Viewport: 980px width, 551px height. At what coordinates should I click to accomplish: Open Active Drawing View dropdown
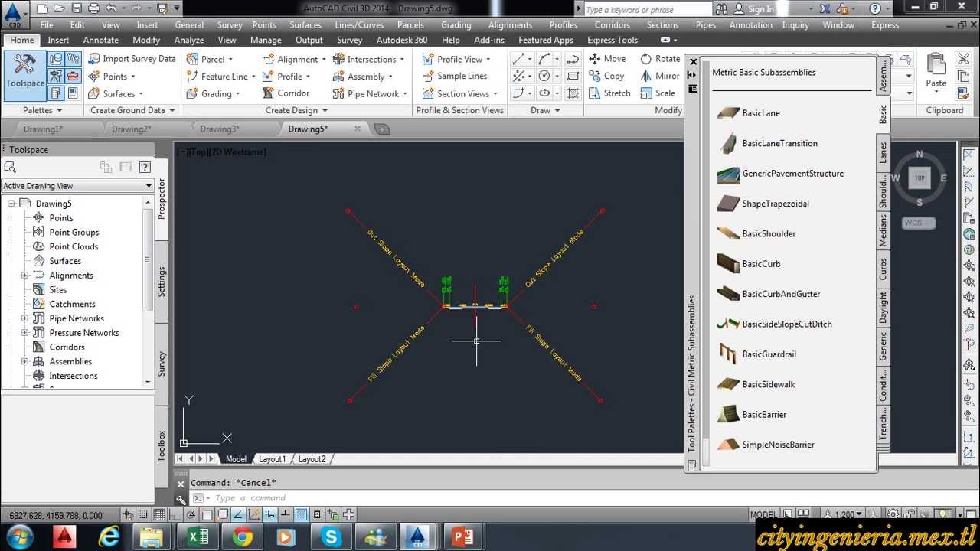[x=77, y=186]
